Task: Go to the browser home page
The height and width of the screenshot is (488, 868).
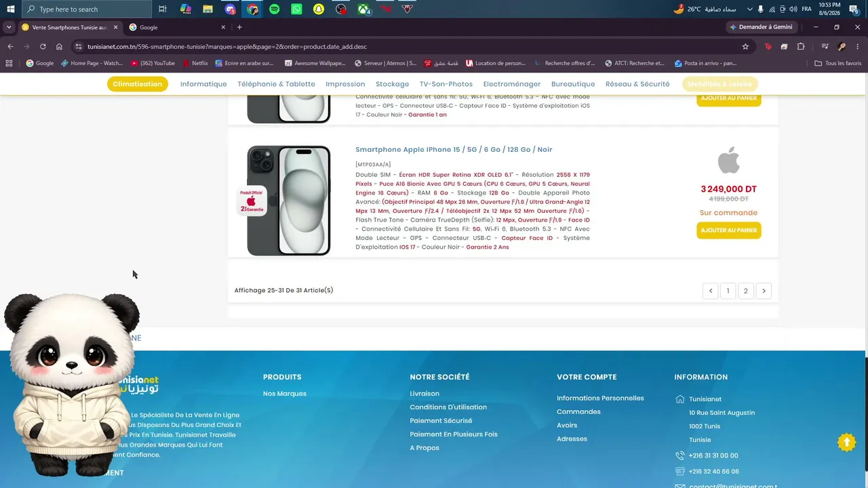Action: (59, 46)
